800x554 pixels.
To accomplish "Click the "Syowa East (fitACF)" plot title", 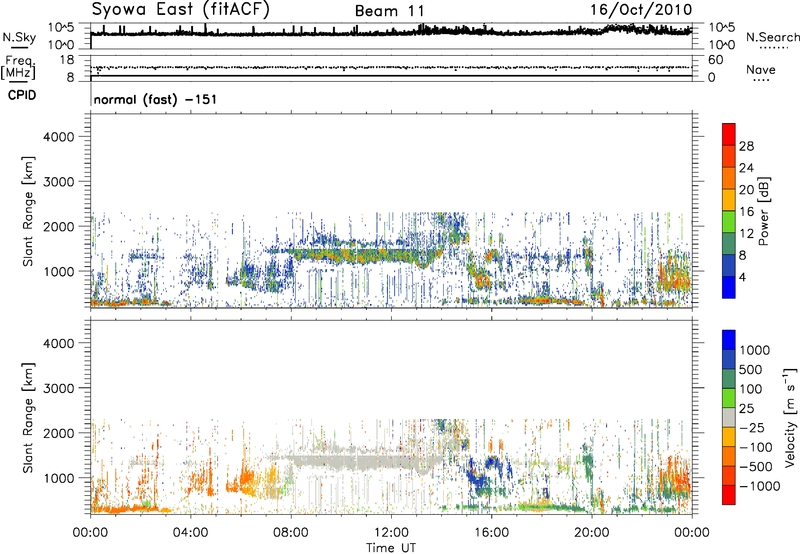I will (181, 9).
